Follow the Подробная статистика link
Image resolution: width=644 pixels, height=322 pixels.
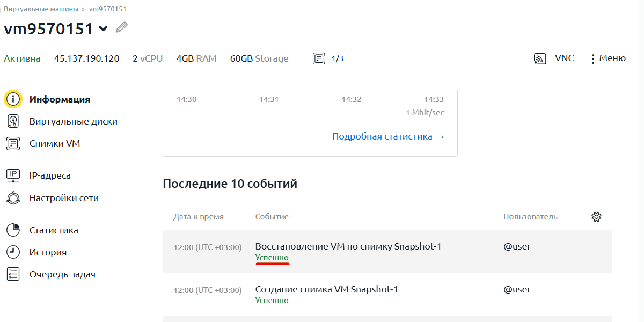[388, 136]
